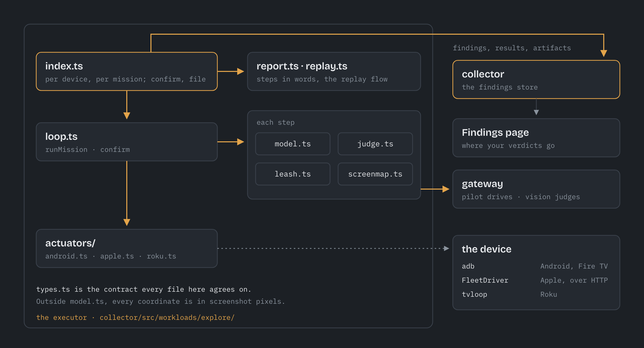This screenshot has height=348, width=644.
Task: Click 'the device' heading
Action: pos(487,249)
